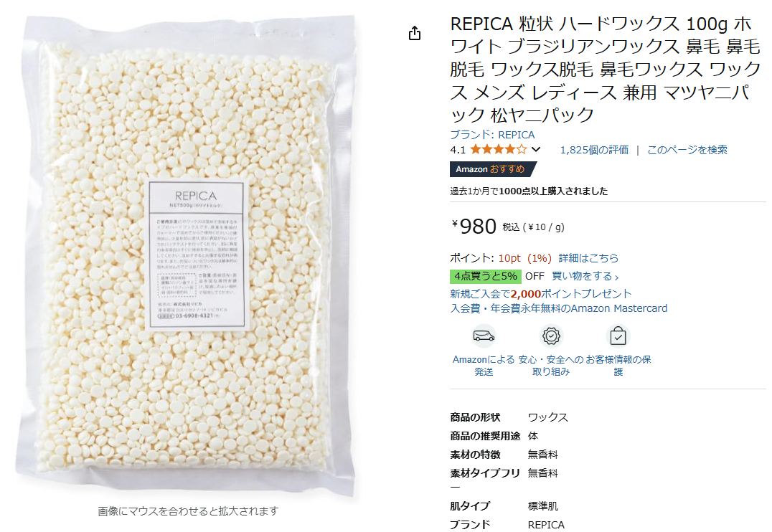Click the このページを検索 link
772x532 pixels.
point(687,150)
